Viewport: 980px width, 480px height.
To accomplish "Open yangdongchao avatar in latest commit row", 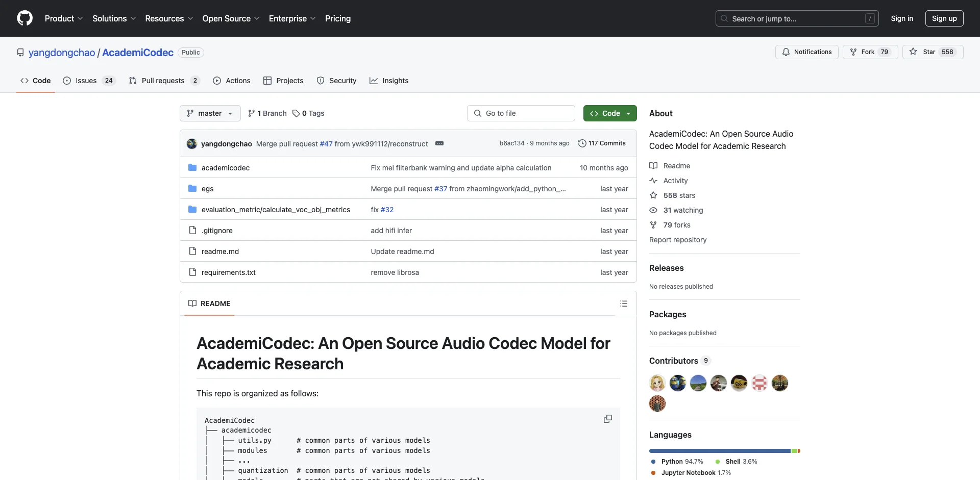I will (x=192, y=144).
